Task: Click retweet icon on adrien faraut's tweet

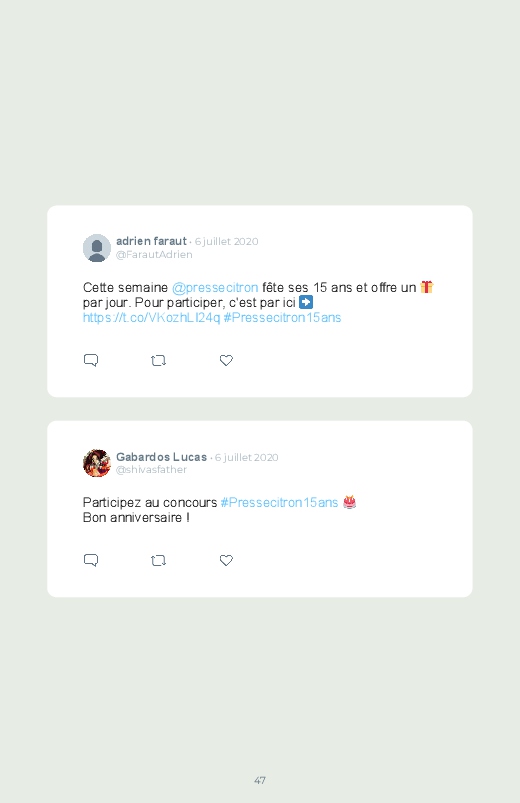Action: click(158, 361)
